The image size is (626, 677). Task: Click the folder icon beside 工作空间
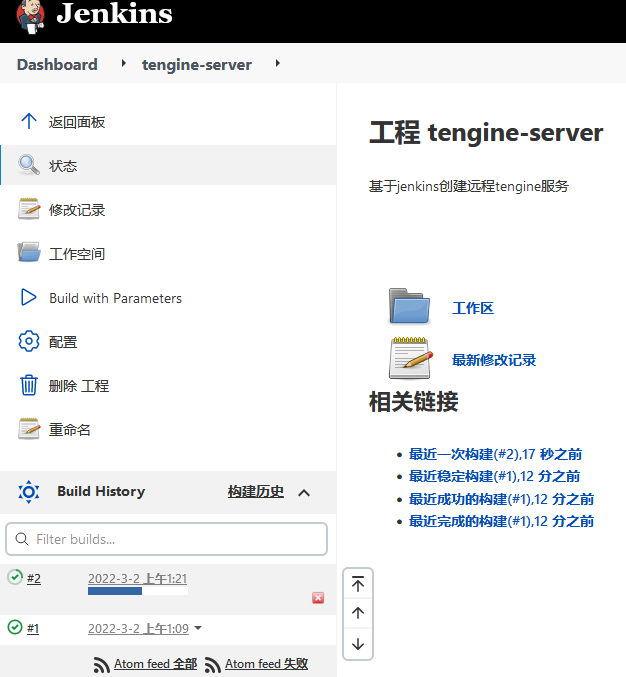click(x=29, y=252)
